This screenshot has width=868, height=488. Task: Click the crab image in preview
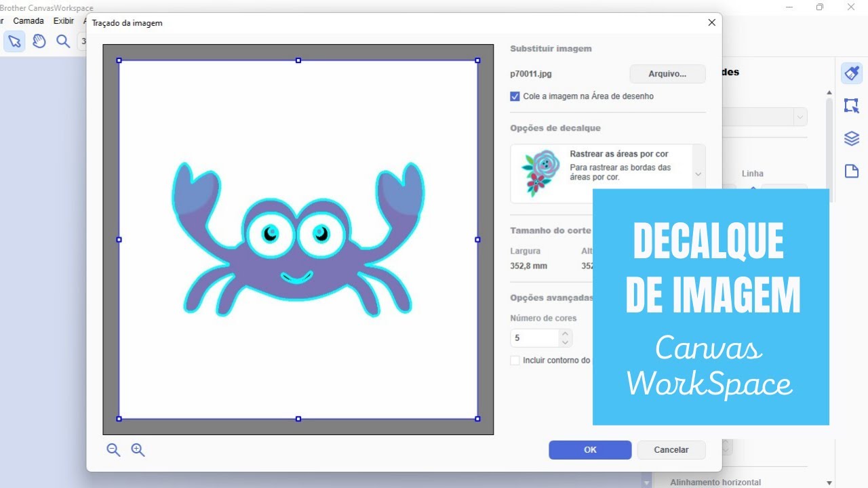pyautogui.click(x=298, y=240)
